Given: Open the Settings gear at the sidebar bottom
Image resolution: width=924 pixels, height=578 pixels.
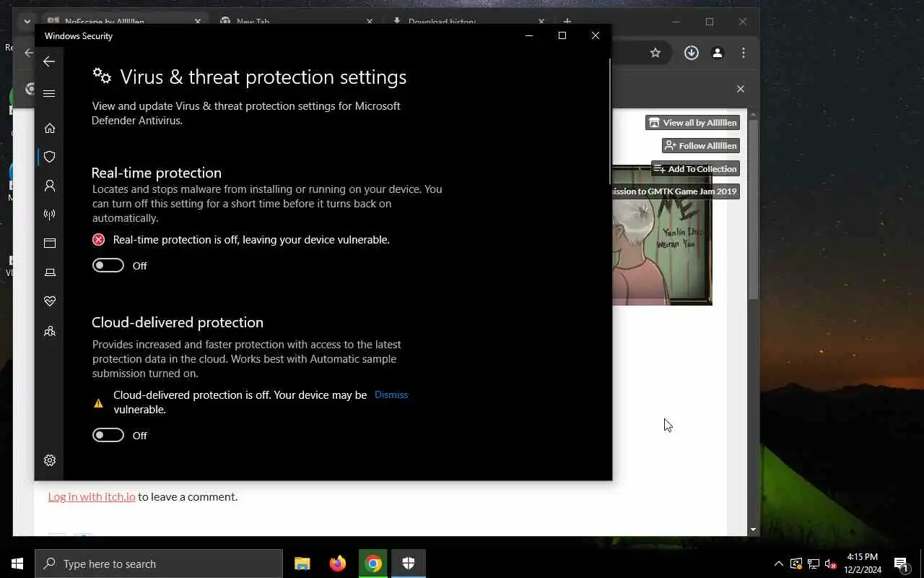Looking at the screenshot, I should [x=50, y=460].
